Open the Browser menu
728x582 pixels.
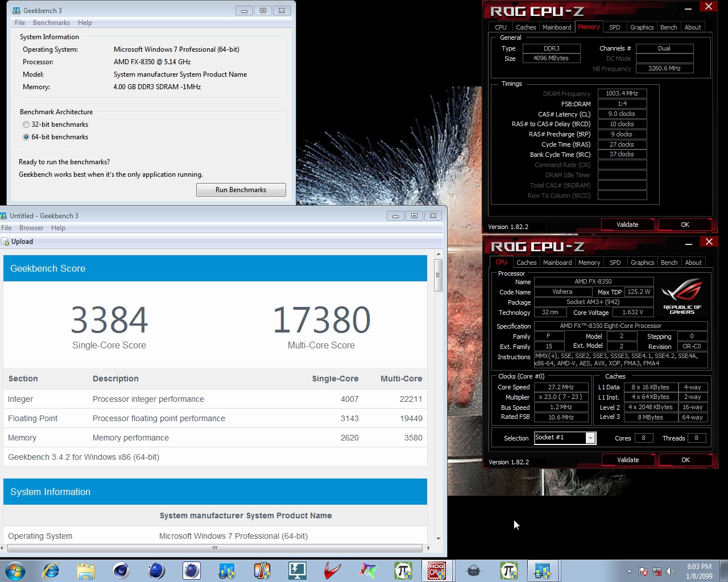[31, 228]
